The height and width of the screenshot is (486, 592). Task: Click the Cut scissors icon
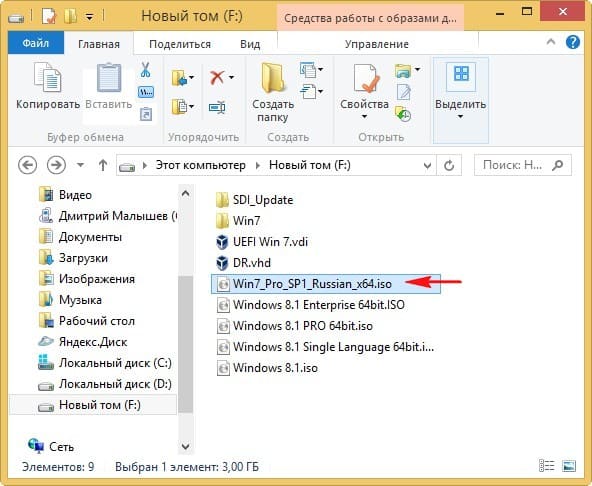coord(145,70)
